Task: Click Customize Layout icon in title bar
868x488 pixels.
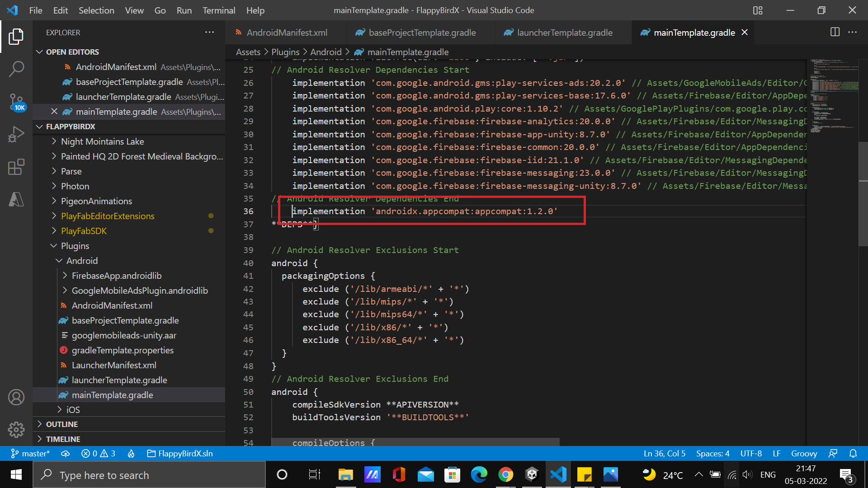Action: pos(758,10)
